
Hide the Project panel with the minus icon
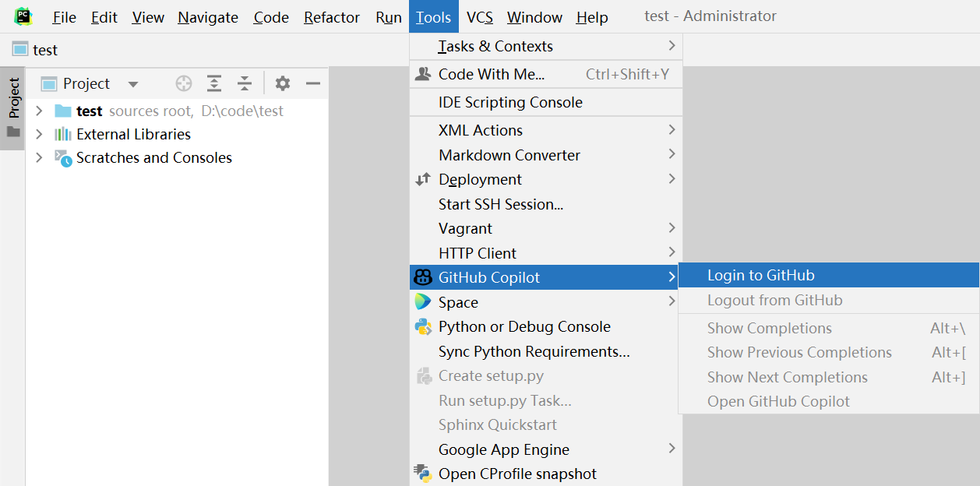click(x=313, y=83)
